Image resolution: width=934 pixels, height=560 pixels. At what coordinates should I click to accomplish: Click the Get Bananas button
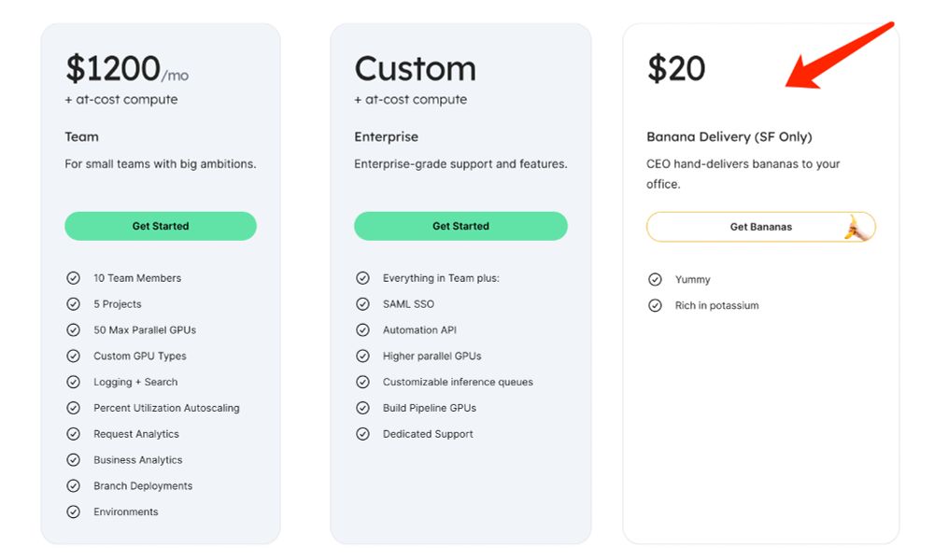760,227
